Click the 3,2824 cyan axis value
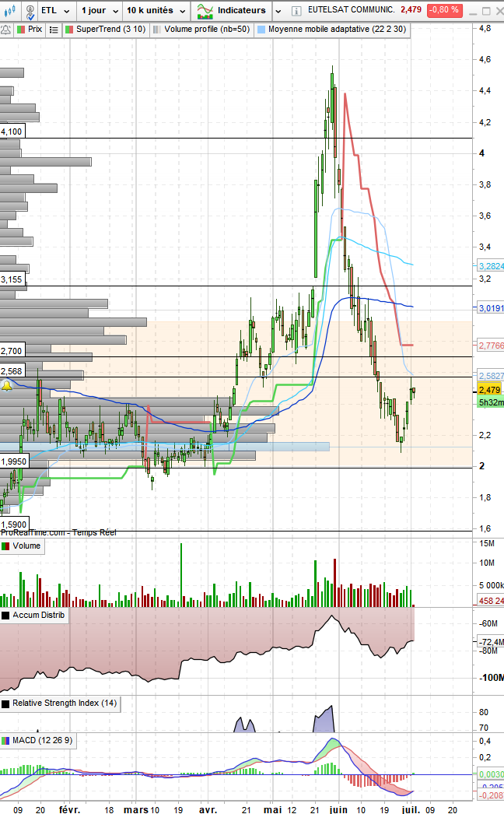Image resolution: width=504 pixels, height=814 pixels. 491,266
